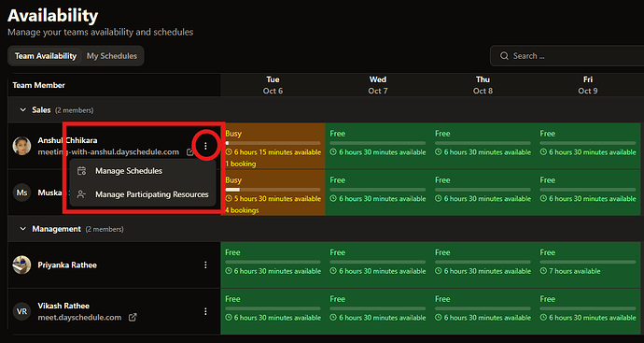The width and height of the screenshot is (644, 343).
Task: Click Vikash's Free cell on Fri Oct 9
Action: click(588, 311)
